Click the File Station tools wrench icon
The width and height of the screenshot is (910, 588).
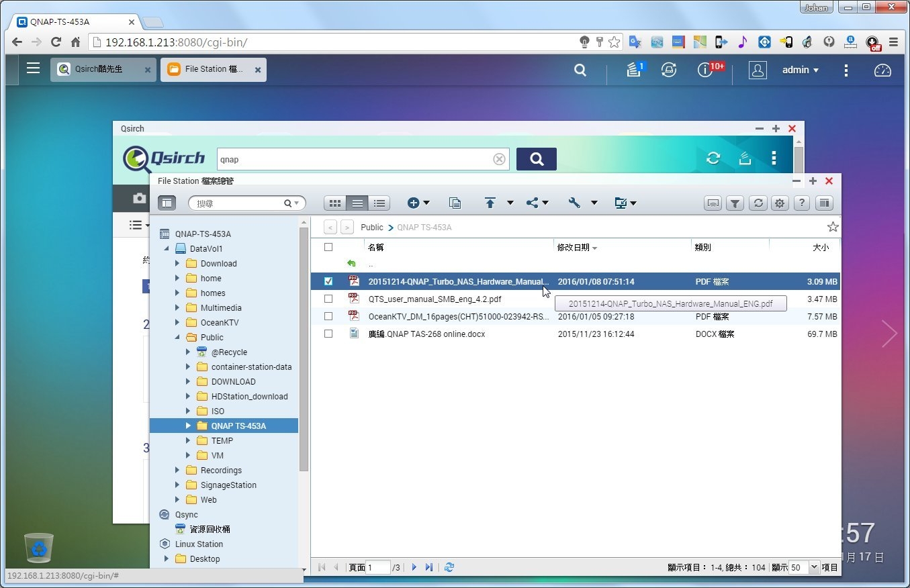[x=574, y=203]
